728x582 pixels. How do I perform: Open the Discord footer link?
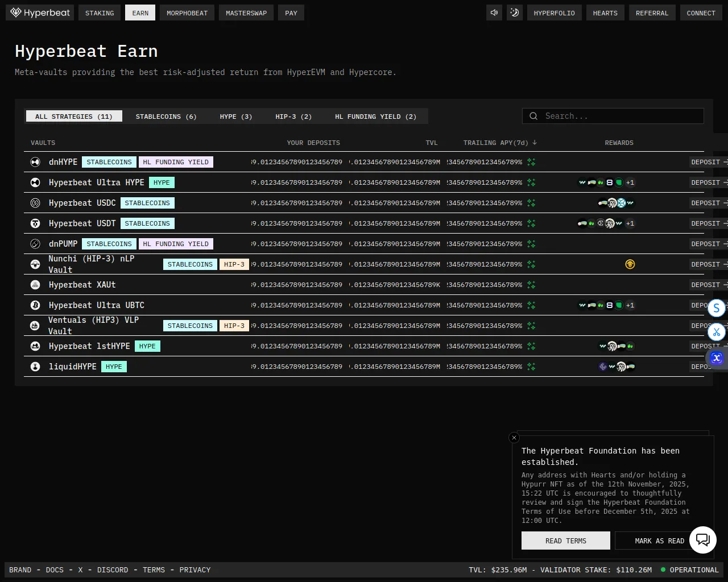pyautogui.click(x=113, y=569)
